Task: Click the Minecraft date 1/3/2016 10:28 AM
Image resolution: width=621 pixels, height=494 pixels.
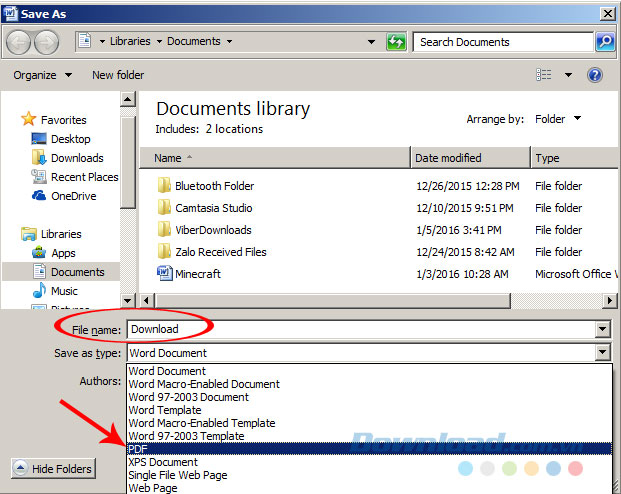Action: tap(462, 274)
